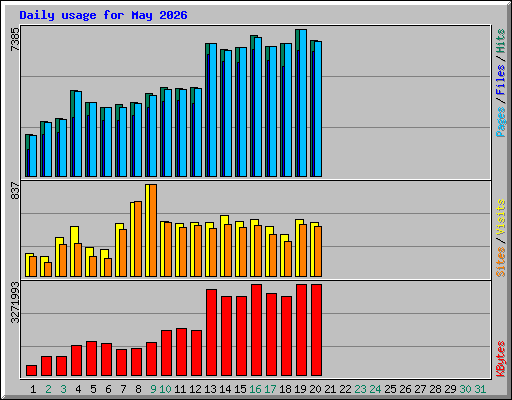The height and width of the screenshot is (400, 512).
Task: Click the day 11 red KBytes bar
Action: (x=181, y=352)
